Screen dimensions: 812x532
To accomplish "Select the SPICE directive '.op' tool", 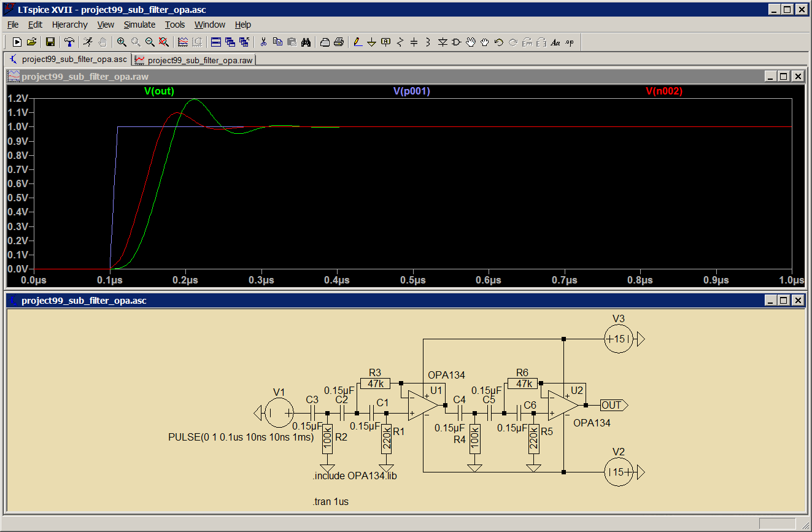I will coord(570,42).
